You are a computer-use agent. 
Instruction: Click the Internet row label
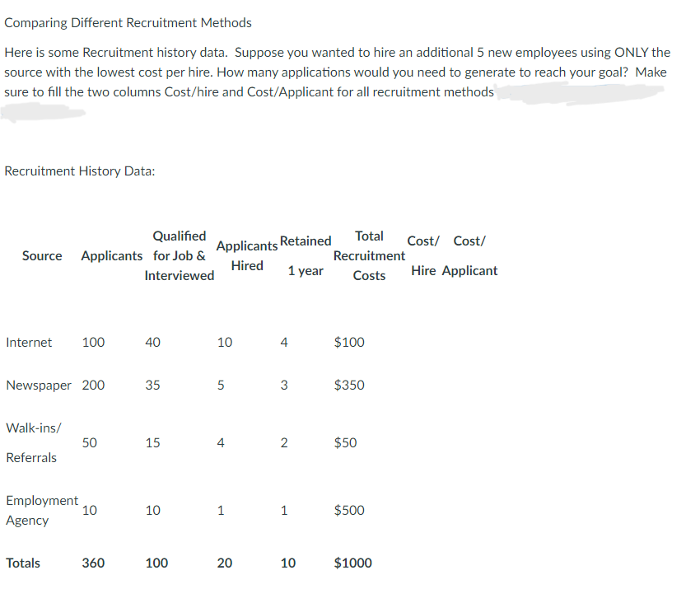click(29, 342)
